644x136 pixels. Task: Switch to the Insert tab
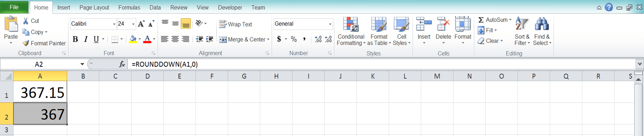63,7
